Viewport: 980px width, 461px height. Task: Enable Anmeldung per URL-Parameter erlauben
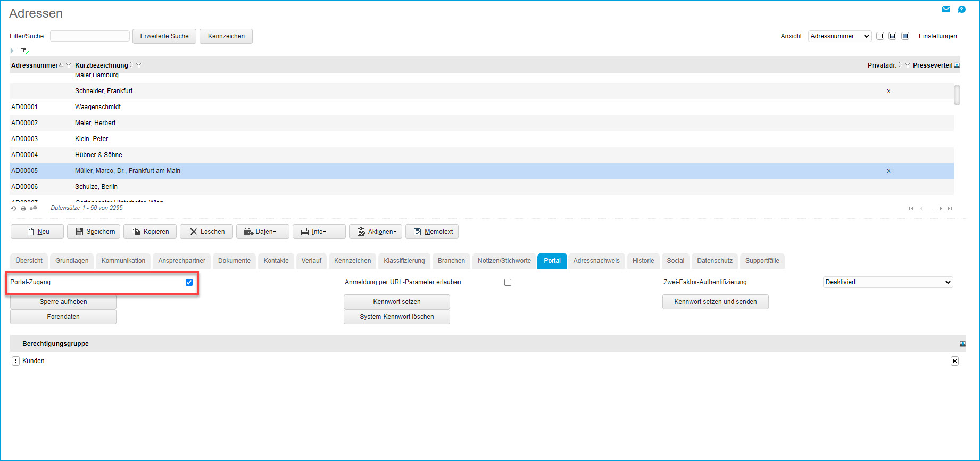coord(508,282)
